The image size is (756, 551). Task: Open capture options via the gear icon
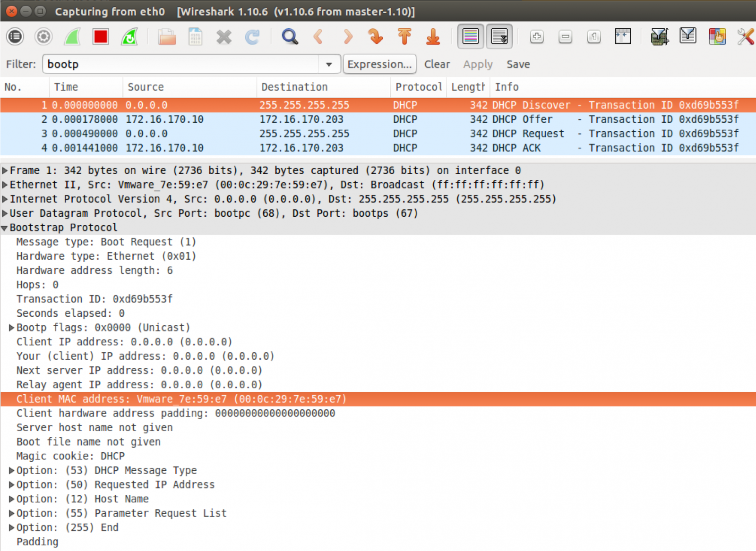coord(43,36)
